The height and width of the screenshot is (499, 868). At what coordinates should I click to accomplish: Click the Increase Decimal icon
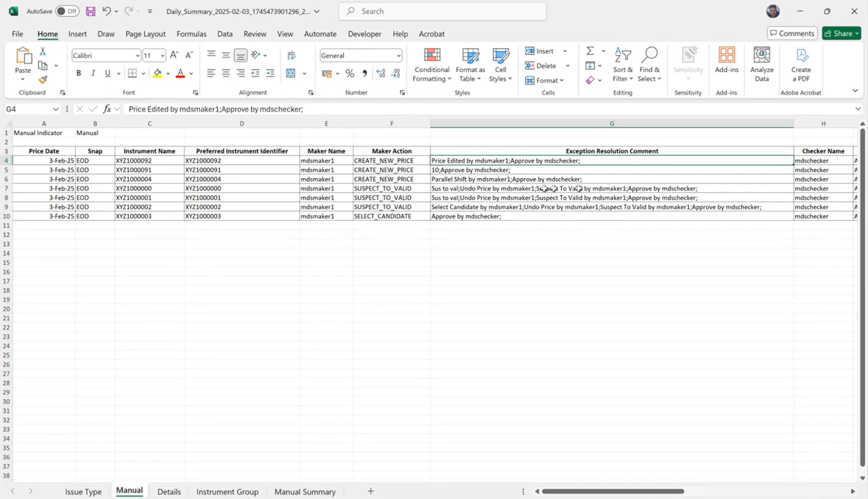pos(381,73)
